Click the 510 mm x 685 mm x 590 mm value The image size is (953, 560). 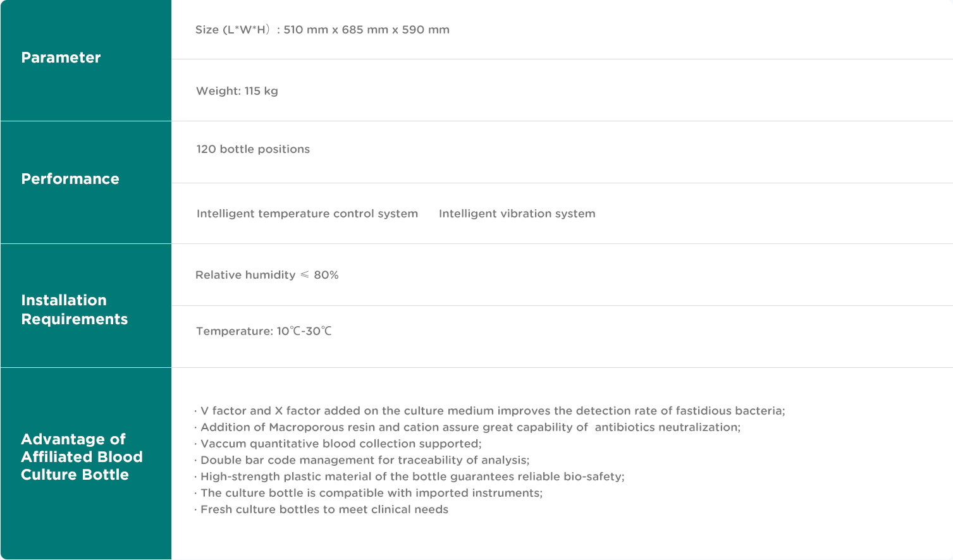pos(366,30)
